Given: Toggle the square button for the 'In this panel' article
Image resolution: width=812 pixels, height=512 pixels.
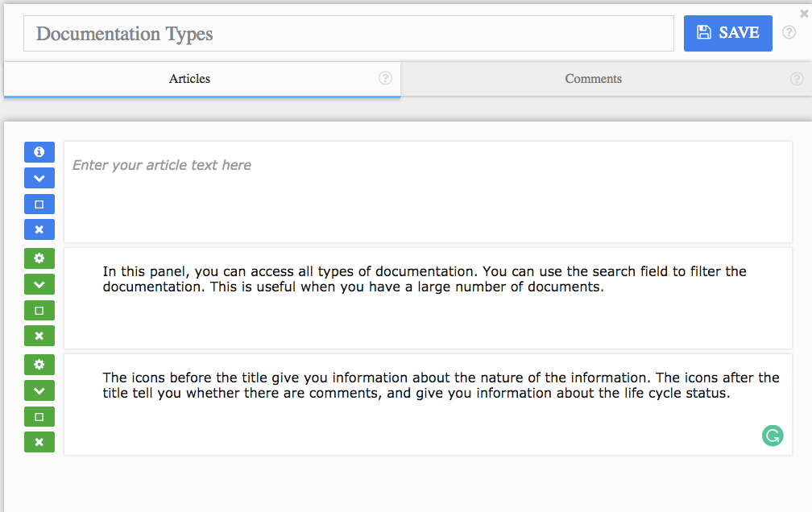Looking at the screenshot, I should point(39,311).
